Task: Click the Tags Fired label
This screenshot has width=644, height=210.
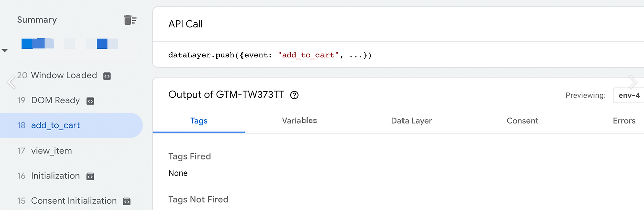Action: click(189, 156)
